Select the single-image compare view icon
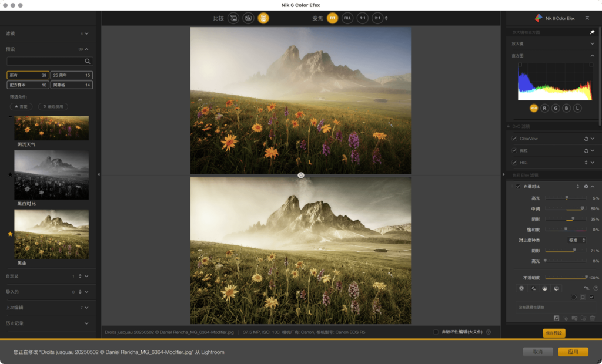 pos(233,18)
